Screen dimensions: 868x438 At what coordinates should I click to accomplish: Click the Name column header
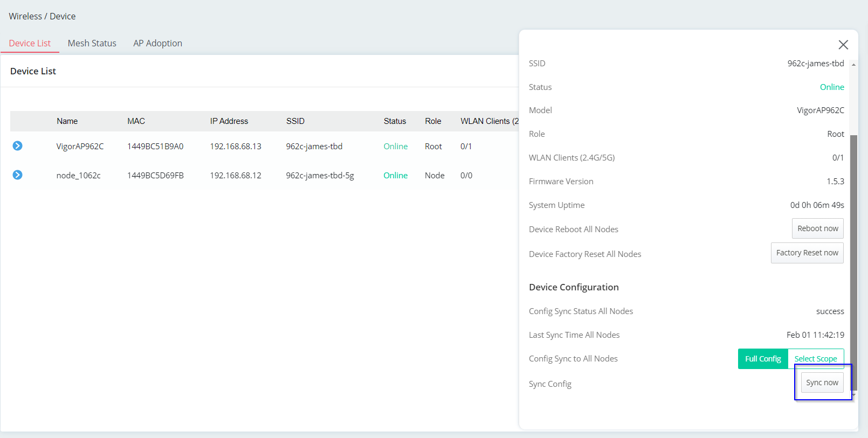67,121
